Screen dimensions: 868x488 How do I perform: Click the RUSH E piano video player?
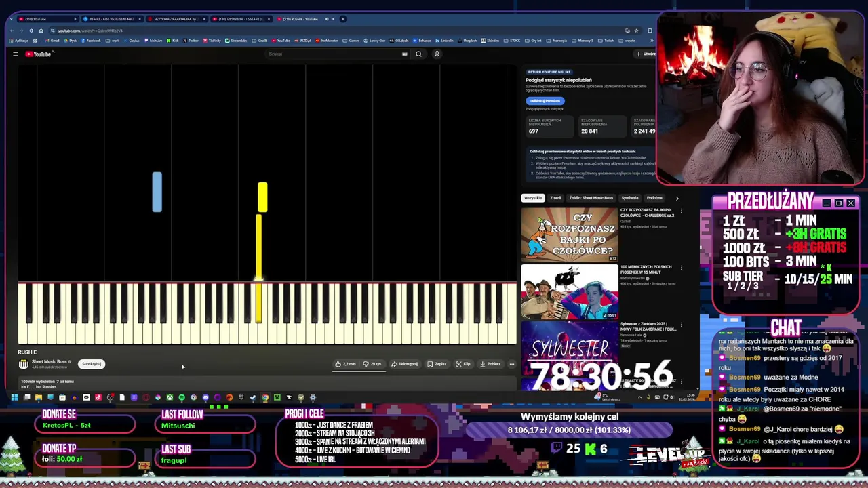(267, 205)
